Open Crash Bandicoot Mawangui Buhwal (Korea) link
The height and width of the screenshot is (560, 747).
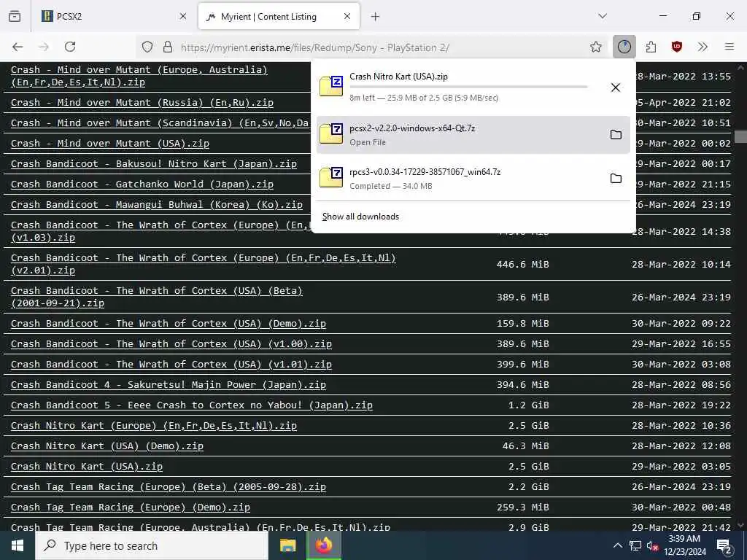coord(156,205)
